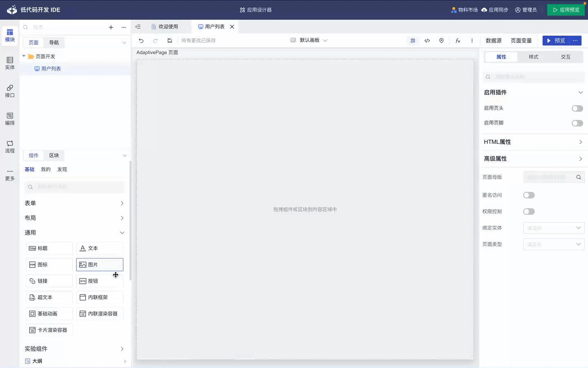
Task: Expand the 表单 component group
Action: [74, 203]
